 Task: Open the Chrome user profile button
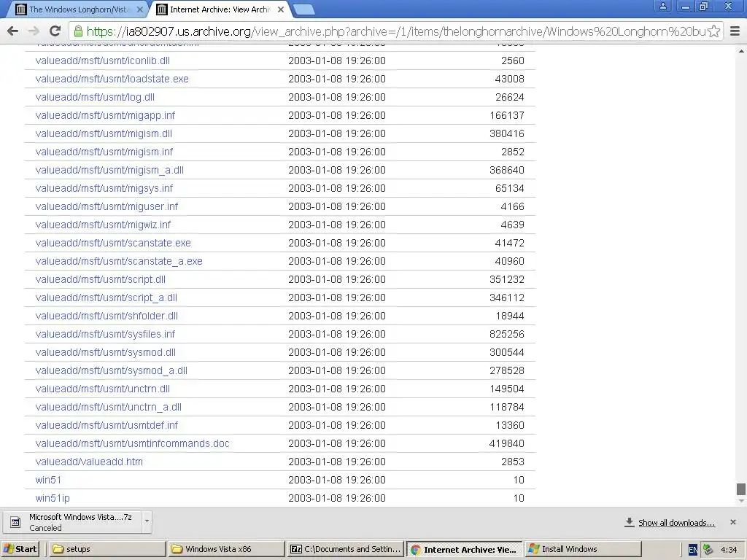click(662, 6)
